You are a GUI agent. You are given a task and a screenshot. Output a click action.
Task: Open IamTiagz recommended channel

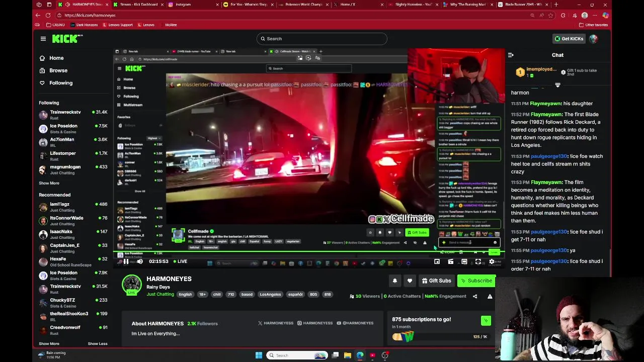point(73,207)
